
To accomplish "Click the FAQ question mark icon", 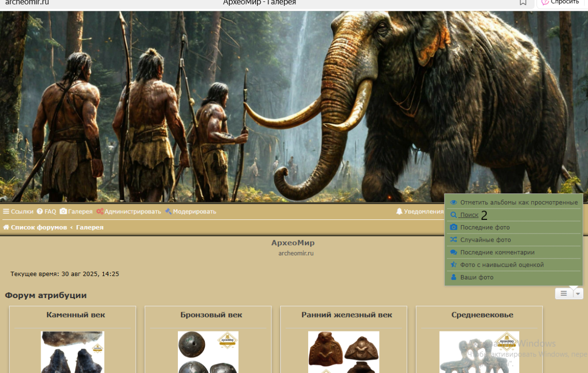I will point(40,211).
